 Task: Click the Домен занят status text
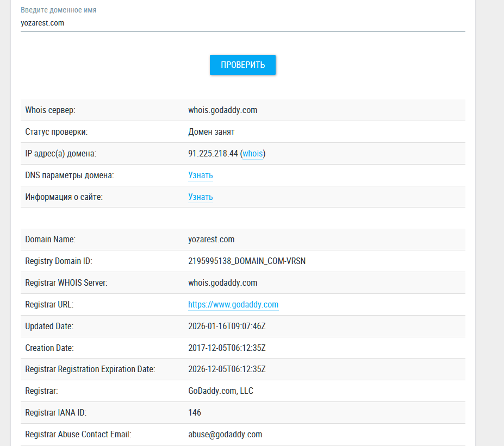(211, 132)
